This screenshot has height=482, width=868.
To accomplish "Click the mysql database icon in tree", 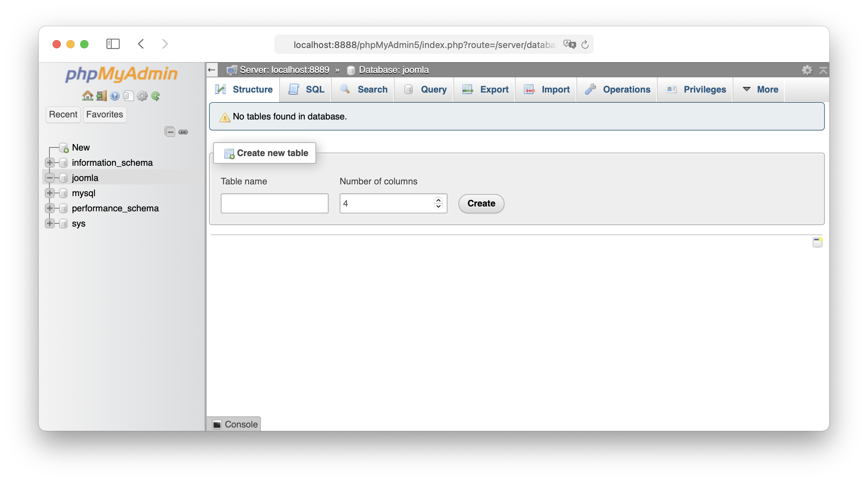I will [63, 193].
